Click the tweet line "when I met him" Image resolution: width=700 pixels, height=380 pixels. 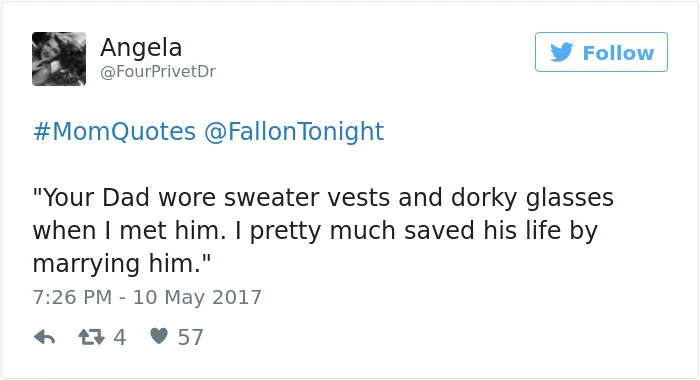pos(315,231)
